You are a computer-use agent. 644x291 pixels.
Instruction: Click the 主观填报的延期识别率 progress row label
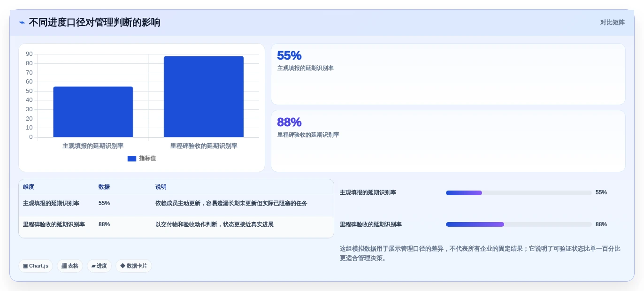(368, 192)
